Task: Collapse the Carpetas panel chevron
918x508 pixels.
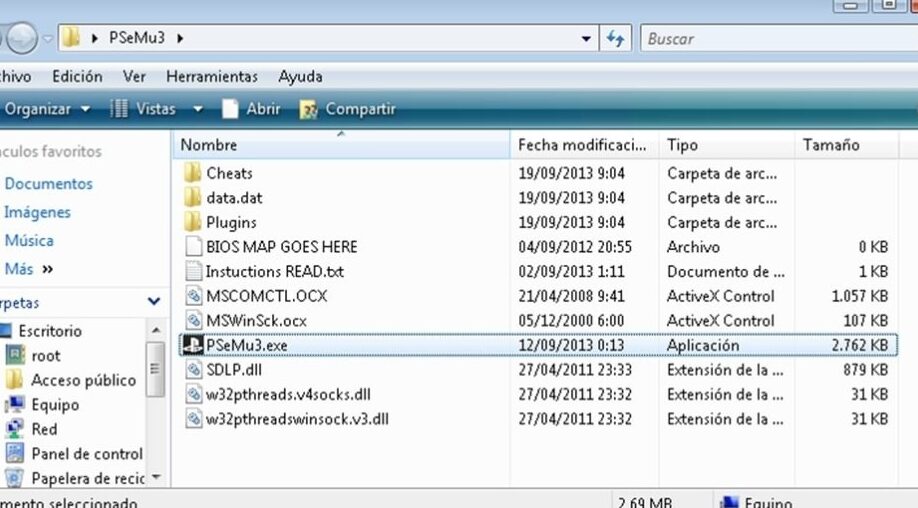Action: click(154, 301)
